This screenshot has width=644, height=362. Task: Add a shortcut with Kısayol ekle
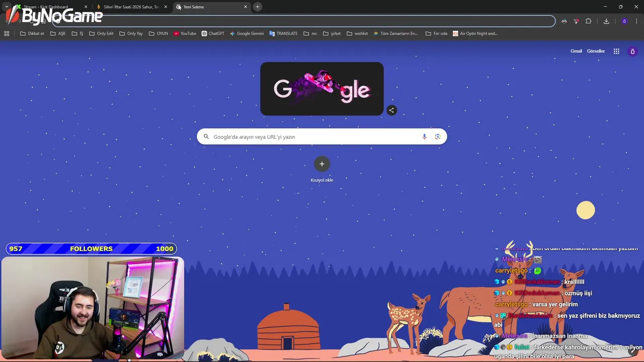tap(322, 170)
